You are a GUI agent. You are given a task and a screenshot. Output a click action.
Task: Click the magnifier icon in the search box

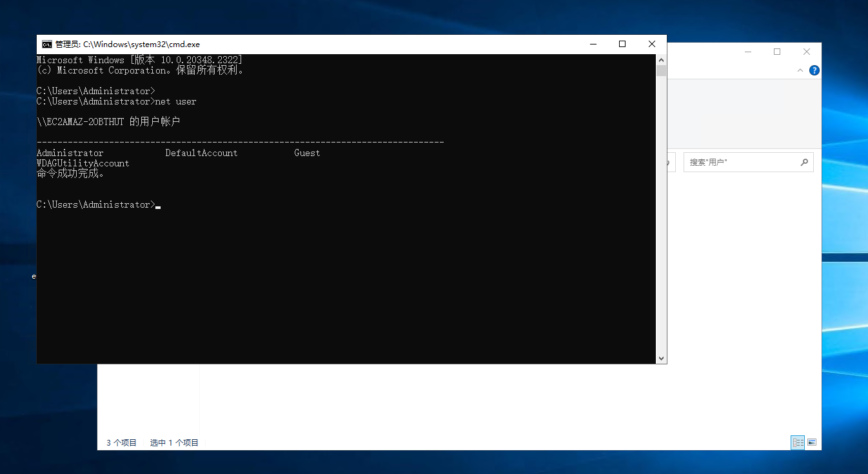[x=804, y=163]
